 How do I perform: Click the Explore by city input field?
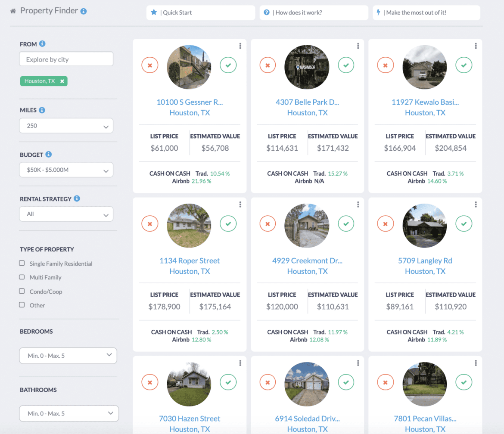66,59
